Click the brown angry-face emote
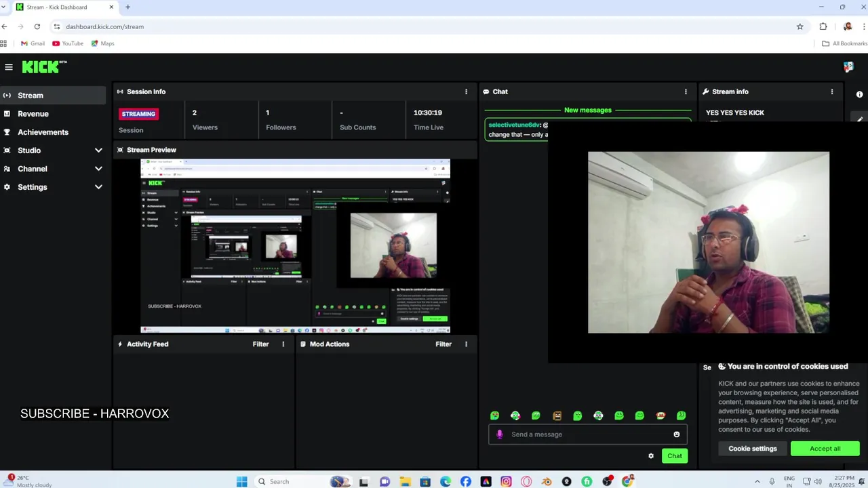Screen dimensions: 868x488 [x=557, y=415]
